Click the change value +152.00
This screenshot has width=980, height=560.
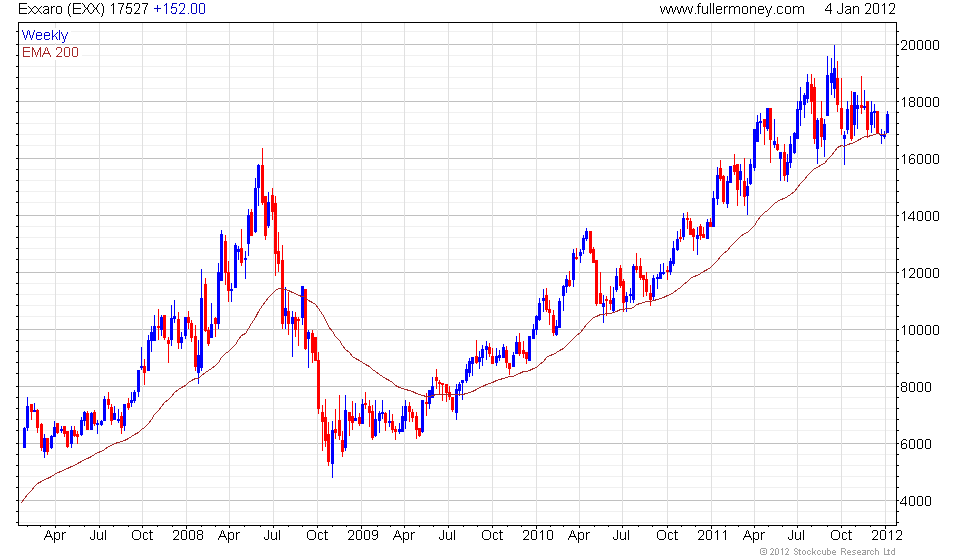179,9
